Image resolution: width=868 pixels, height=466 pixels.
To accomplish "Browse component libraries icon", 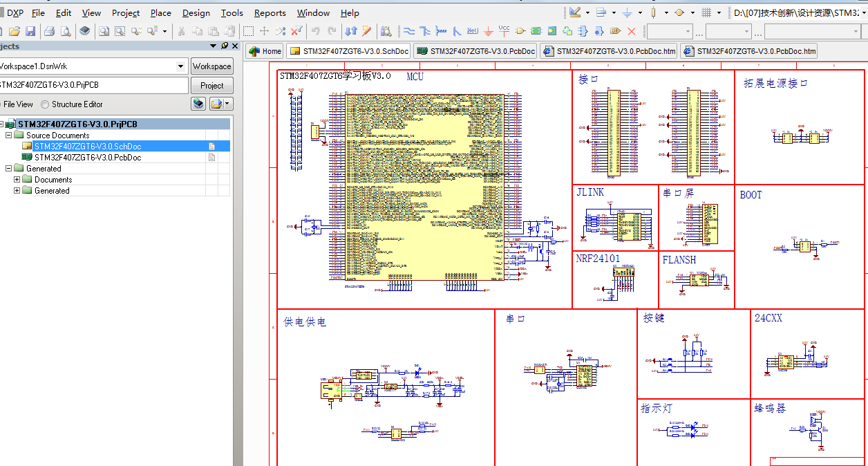I will tap(386, 31).
